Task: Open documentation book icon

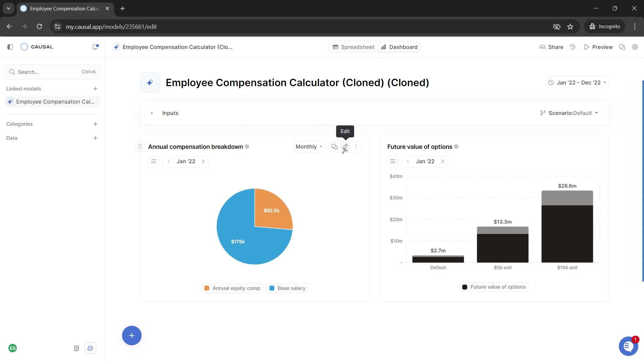Action: click(76, 348)
